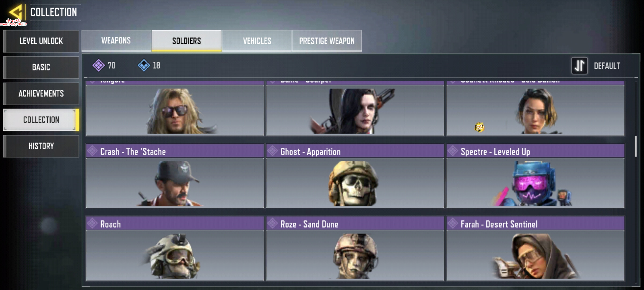Select the Roach soldier thumbnail
This screenshot has width=644, height=290.
[x=175, y=255]
